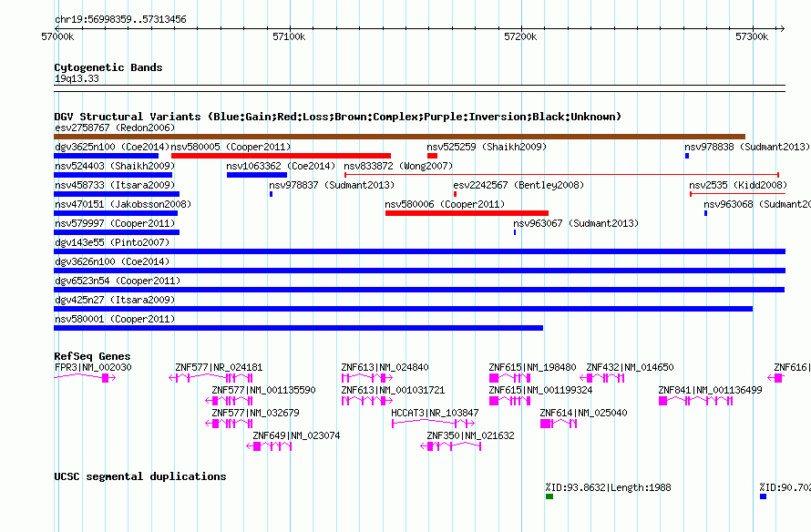Click the nsv458733 (Itsara2009) gain bar
The image size is (811, 532).
tap(117, 194)
